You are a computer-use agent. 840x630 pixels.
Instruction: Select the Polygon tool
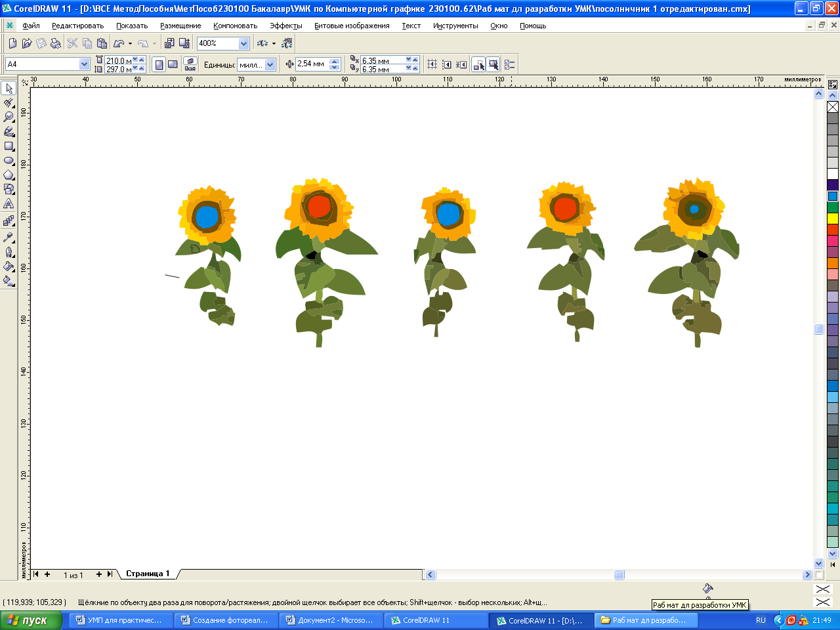(9, 175)
